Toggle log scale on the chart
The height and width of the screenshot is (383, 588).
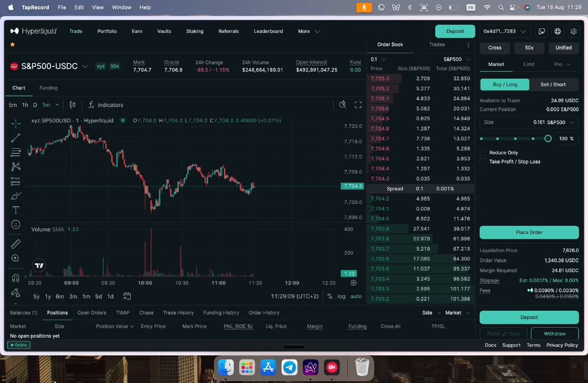pyautogui.click(x=341, y=296)
